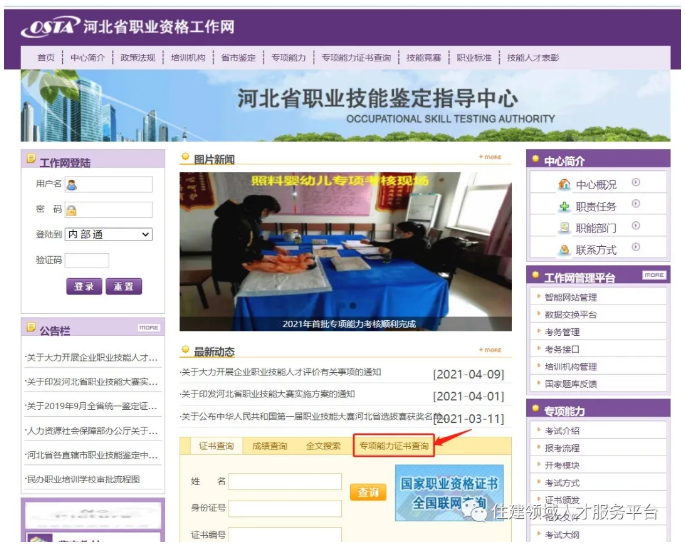
Task: Click the OSTA site logo
Action: (x=51, y=27)
